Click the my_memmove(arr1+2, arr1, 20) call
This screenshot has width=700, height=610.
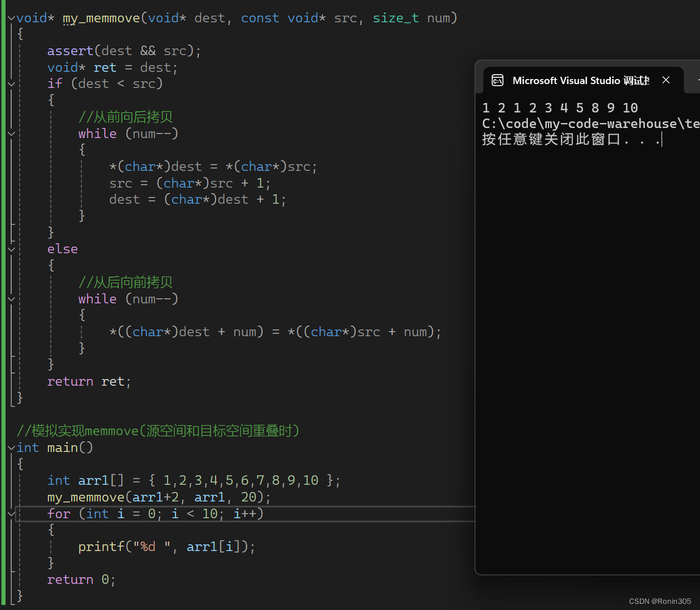coord(159,498)
